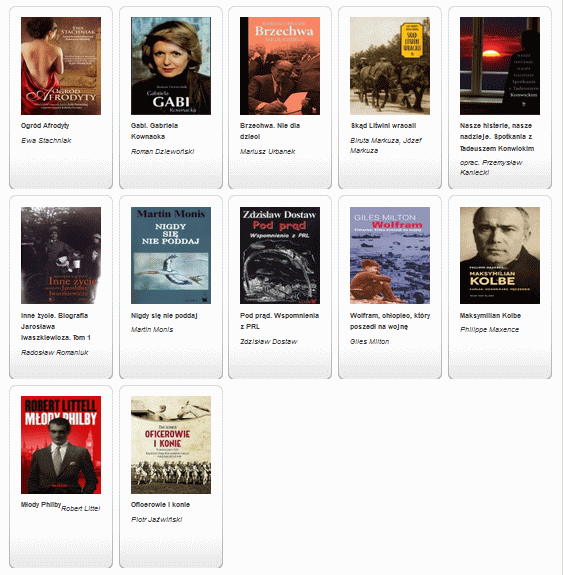
Task: Open the Ogród Afrodyty book cover
Action: (61, 66)
